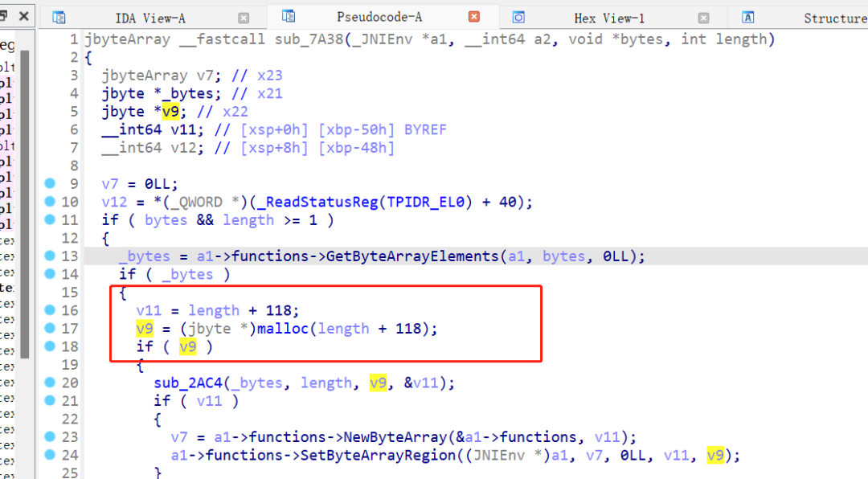Click SetByteArrayRegion on line 24
The height and width of the screenshot is (479, 868).
tap(378, 455)
